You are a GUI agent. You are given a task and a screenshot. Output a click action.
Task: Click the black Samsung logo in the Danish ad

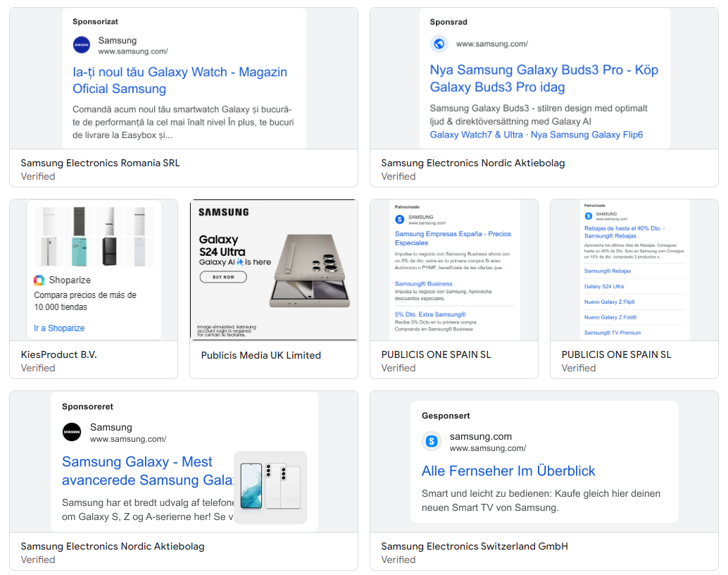[72, 432]
